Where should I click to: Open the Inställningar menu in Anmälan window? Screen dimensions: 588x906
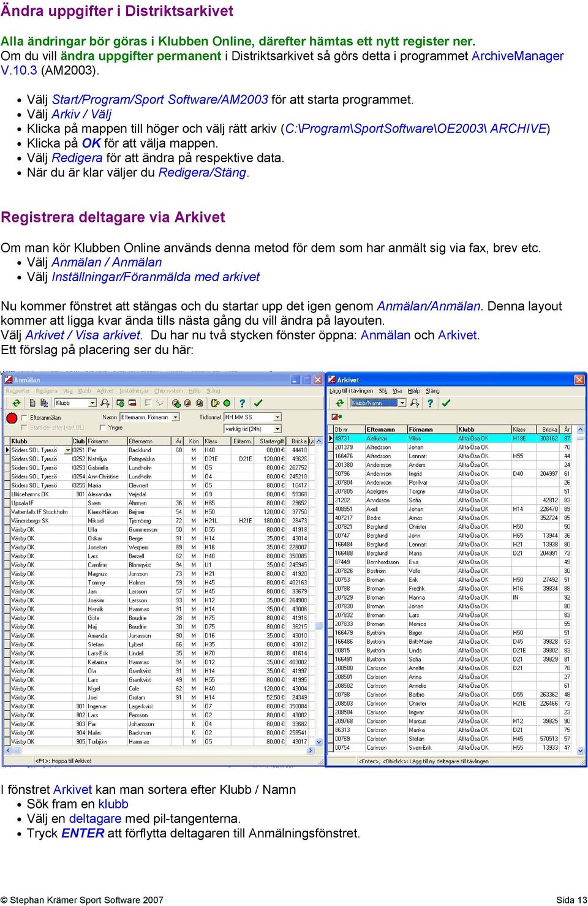point(134,391)
